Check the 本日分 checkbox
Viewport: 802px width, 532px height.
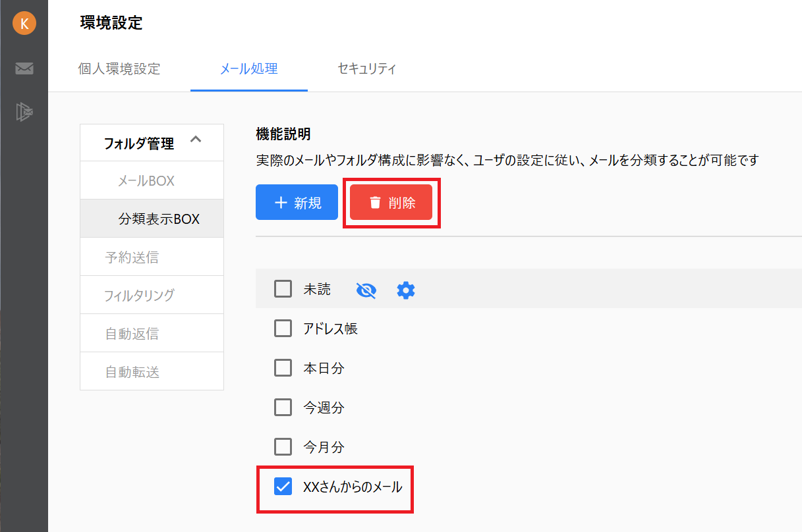[283, 368]
